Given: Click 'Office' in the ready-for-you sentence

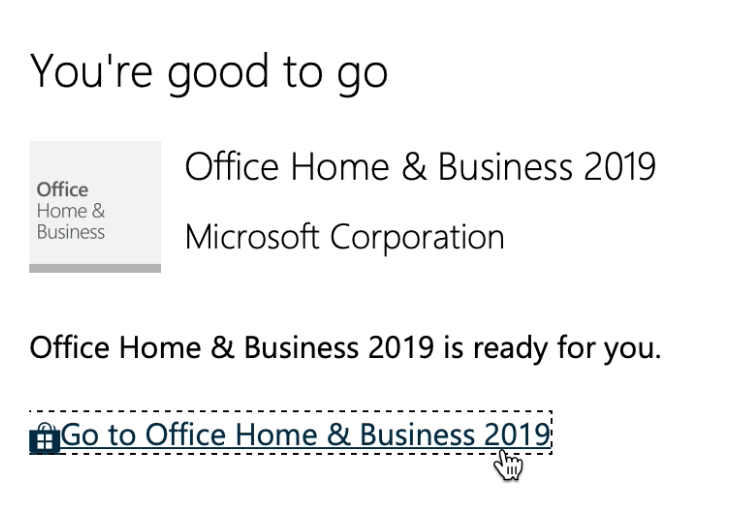Looking at the screenshot, I should pyautogui.click(x=69, y=348).
